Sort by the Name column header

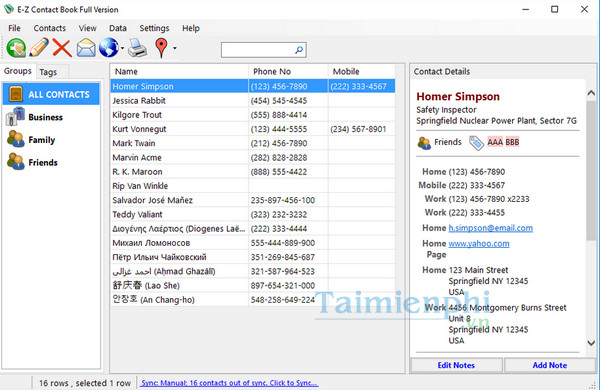point(179,72)
